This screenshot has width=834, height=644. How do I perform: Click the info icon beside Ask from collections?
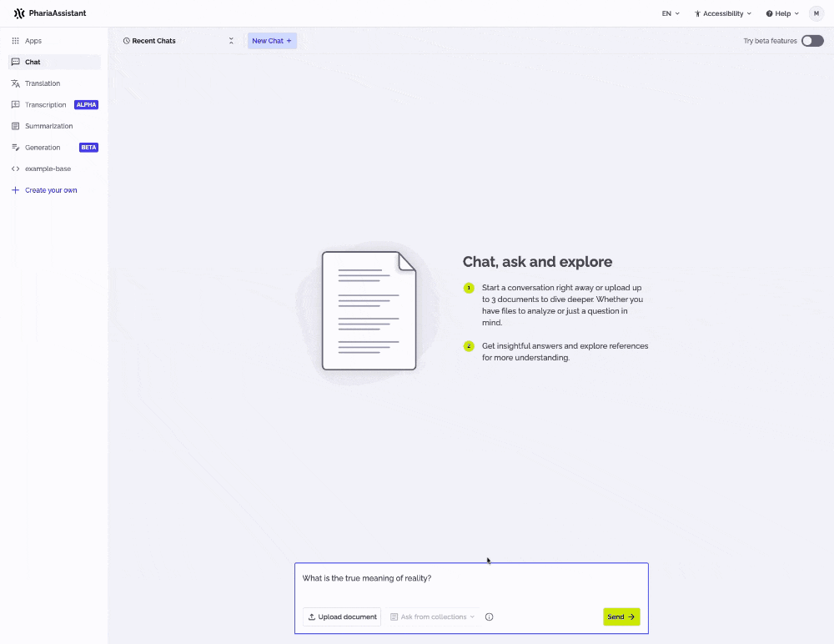490,616
